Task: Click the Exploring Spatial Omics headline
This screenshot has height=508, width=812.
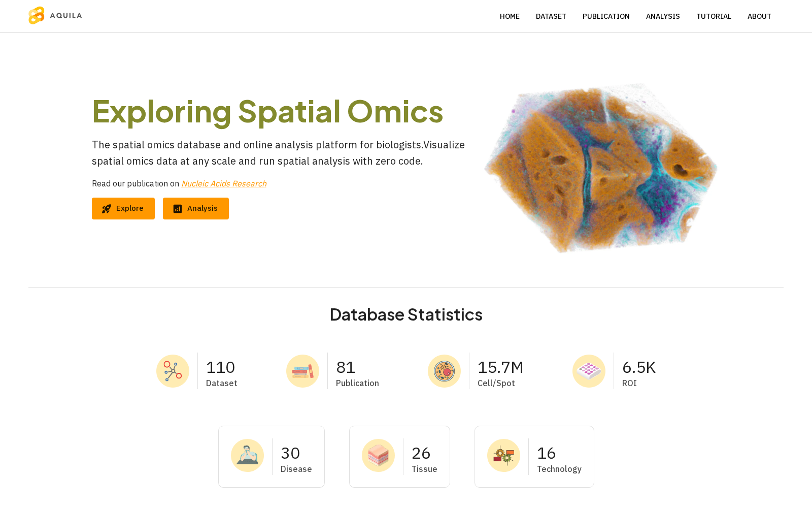Action: click(x=267, y=111)
